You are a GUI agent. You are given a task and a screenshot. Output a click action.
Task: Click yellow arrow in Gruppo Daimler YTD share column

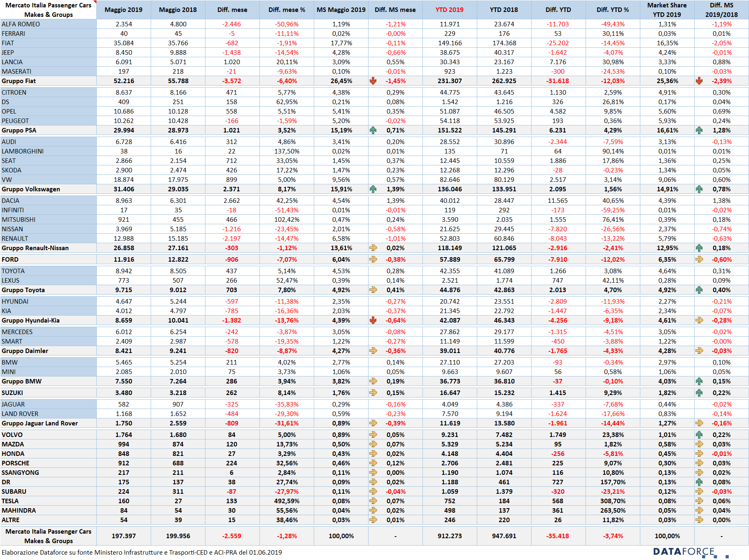(699, 351)
